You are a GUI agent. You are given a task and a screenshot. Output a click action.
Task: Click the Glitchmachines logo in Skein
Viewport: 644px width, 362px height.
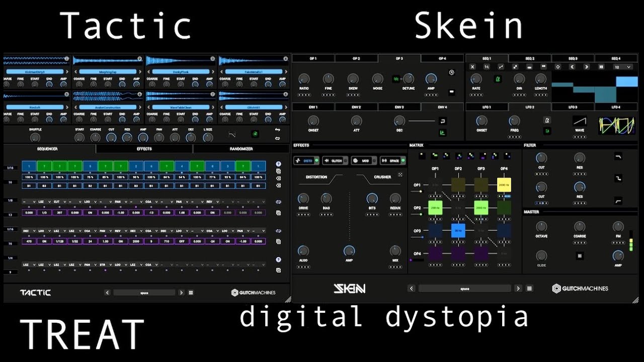click(x=580, y=289)
